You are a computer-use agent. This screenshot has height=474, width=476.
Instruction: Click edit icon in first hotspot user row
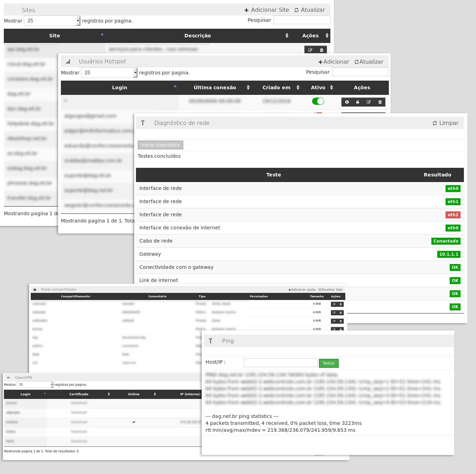[369, 102]
